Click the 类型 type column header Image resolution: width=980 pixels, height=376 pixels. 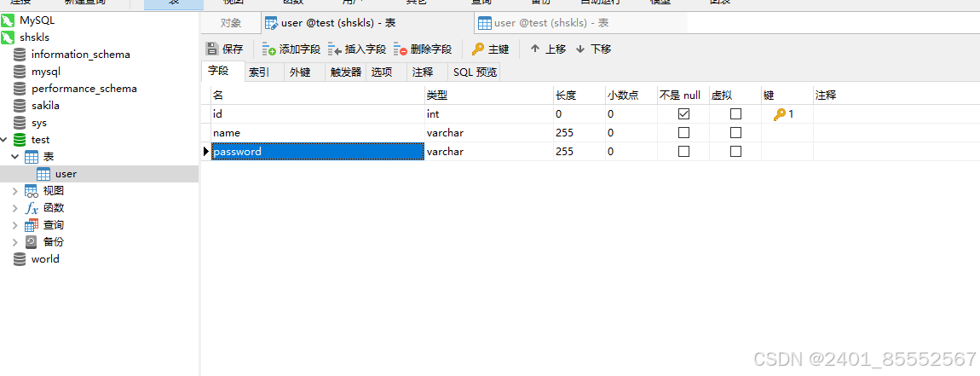pos(489,95)
